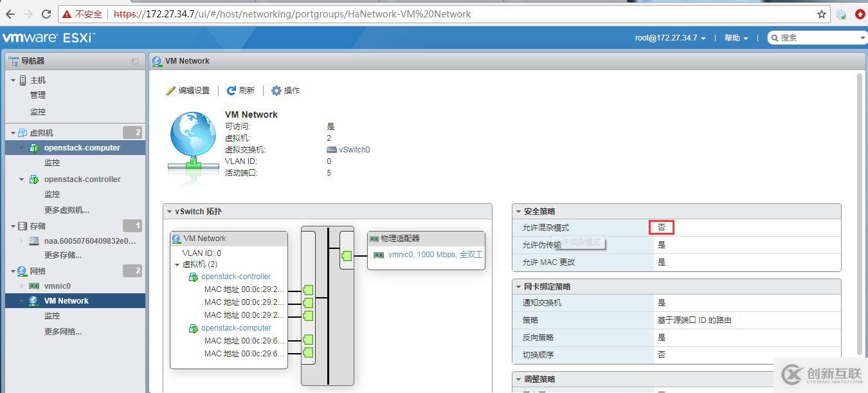Viewport: 868px width, 393px height.
Task: Collapse the 安全策略 section
Action: coord(518,212)
